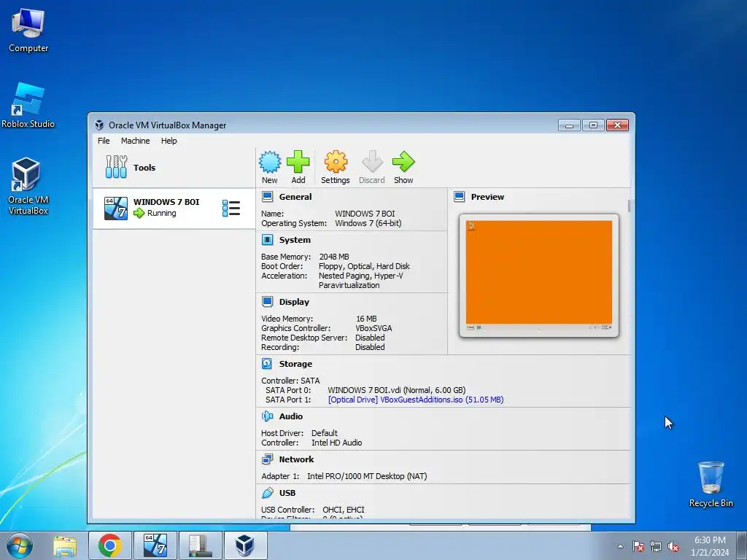The width and height of the screenshot is (747, 560).
Task: Click the green Show arrow icon
Action: click(x=403, y=162)
